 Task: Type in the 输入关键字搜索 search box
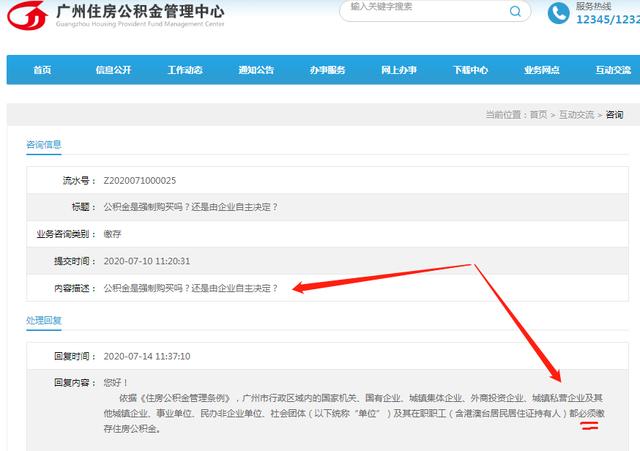click(x=420, y=8)
